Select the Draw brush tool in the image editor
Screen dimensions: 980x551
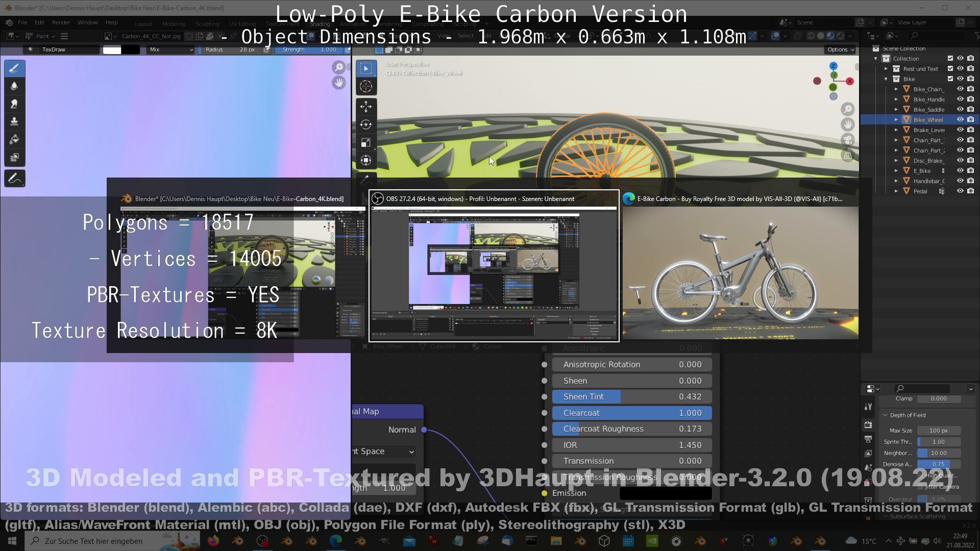(14, 68)
